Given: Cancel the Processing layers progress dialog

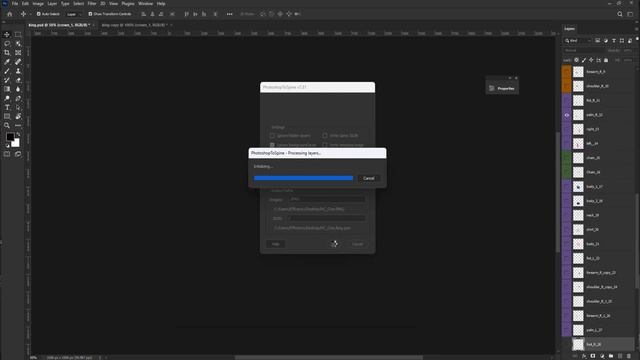Looking at the screenshot, I should coord(369,178).
